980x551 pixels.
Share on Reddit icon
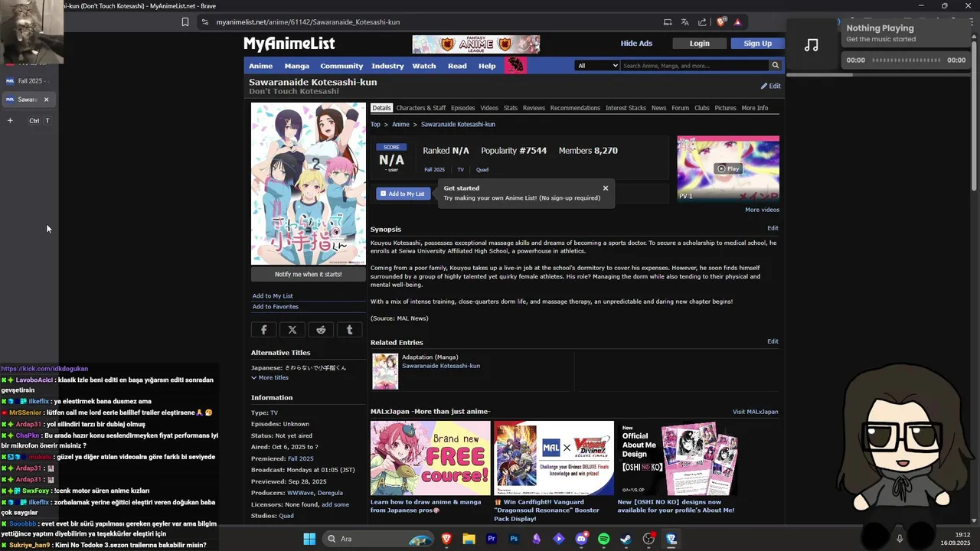pos(321,330)
